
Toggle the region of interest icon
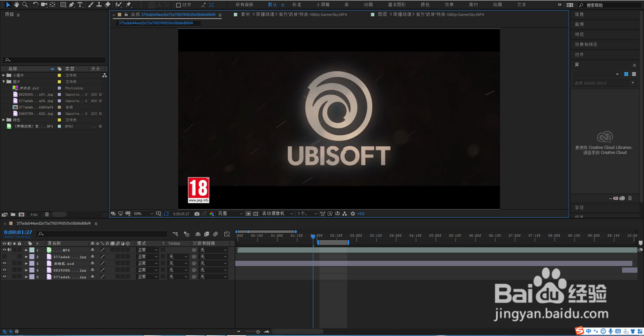[x=248, y=214]
